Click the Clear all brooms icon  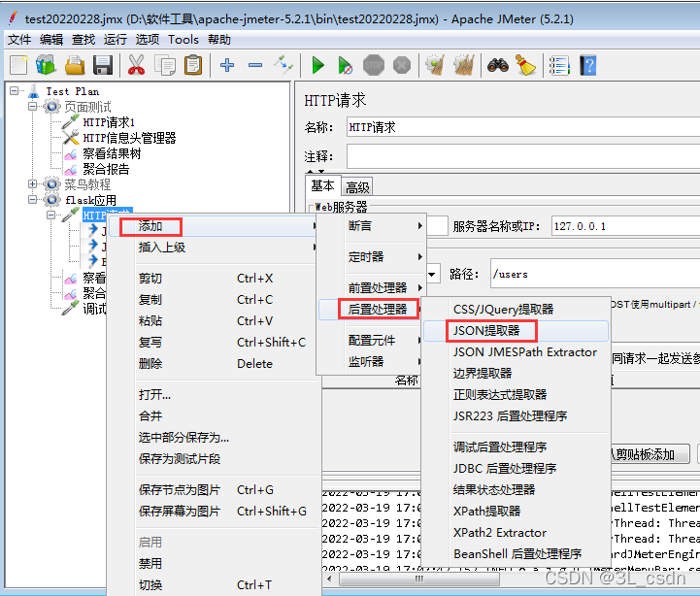[x=463, y=65]
